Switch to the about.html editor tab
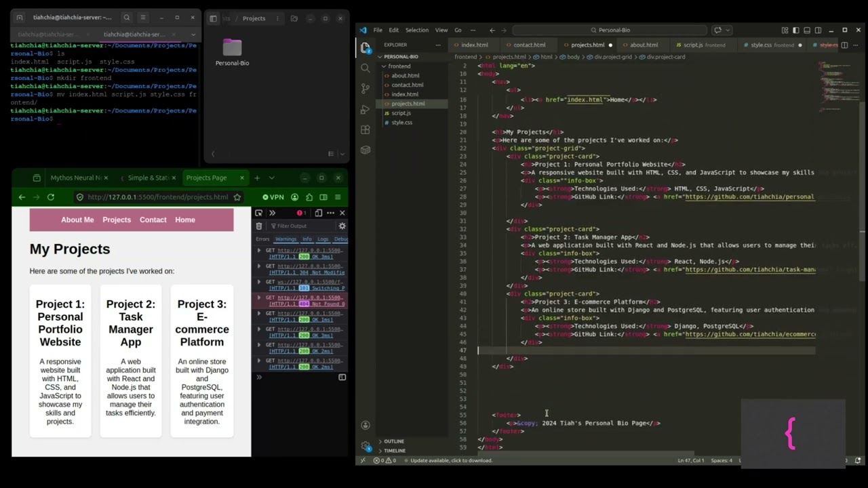Image resolution: width=868 pixels, height=488 pixels. (644, 45)
